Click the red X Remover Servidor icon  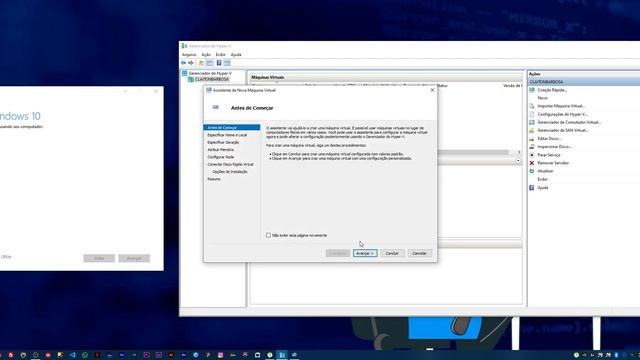coord(532,163)
